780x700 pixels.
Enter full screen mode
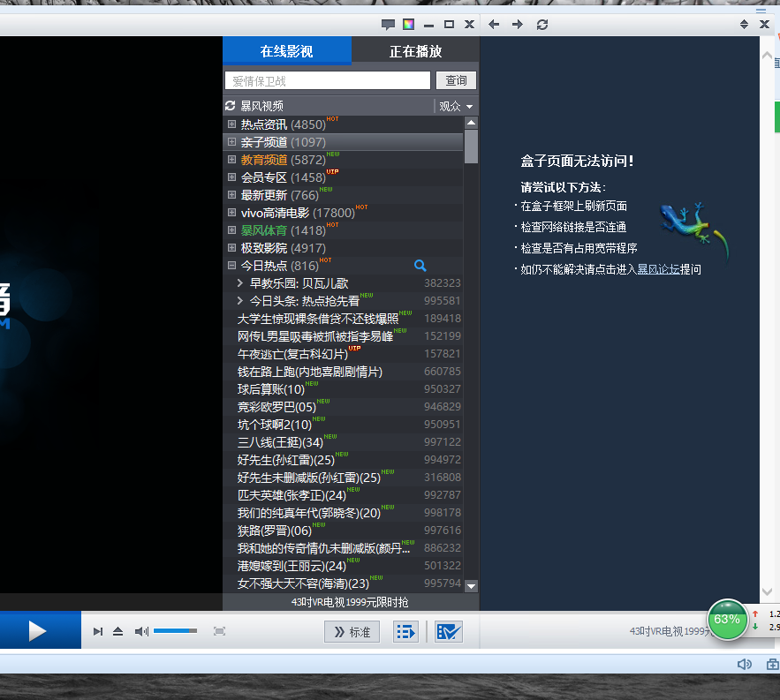point(219,631)
